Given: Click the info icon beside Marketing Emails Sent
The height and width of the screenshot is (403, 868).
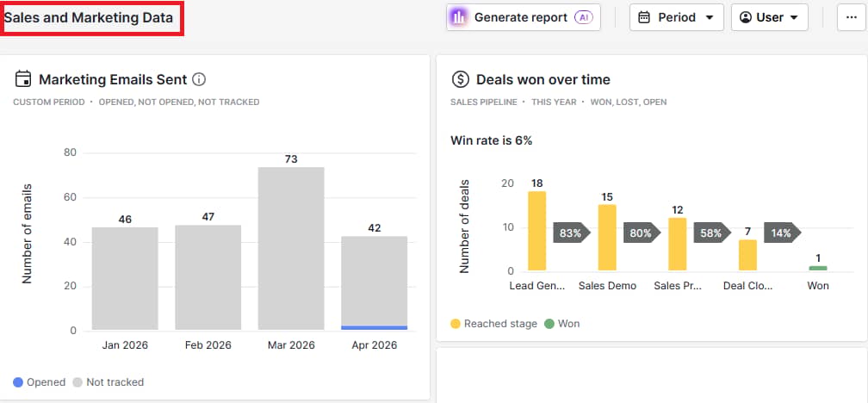Looking at the screenshot, I should pos(199,80).
